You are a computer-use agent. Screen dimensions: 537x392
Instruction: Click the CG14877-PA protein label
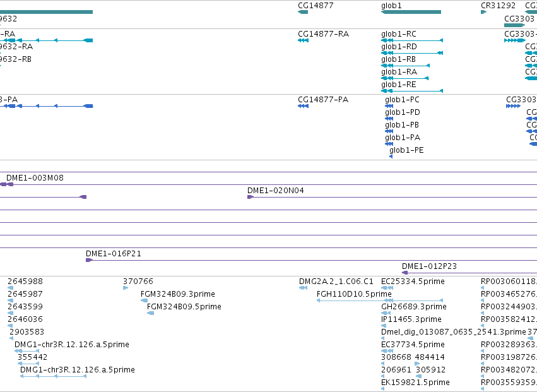[x=323, y=100]
